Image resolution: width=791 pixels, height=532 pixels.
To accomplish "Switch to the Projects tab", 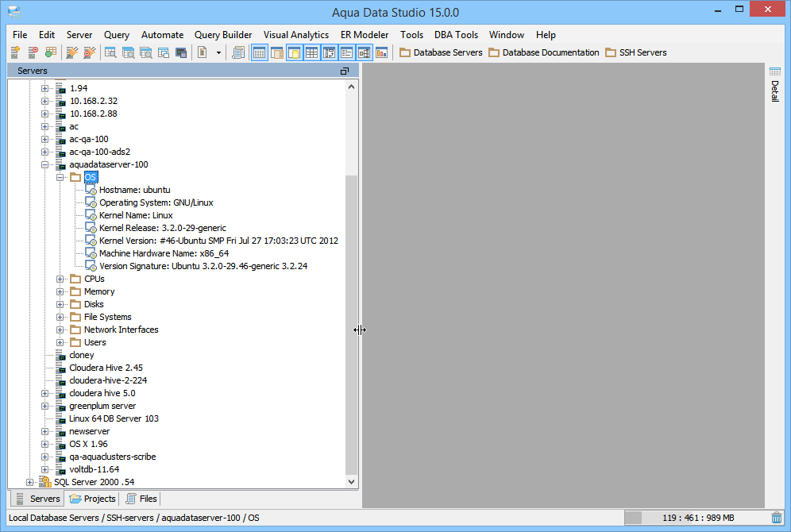I will 93,499.
